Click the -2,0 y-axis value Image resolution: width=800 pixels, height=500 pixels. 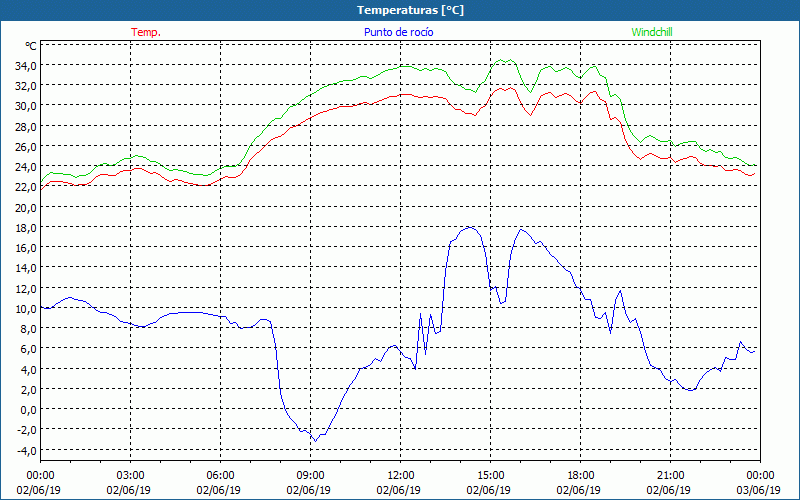27,430
